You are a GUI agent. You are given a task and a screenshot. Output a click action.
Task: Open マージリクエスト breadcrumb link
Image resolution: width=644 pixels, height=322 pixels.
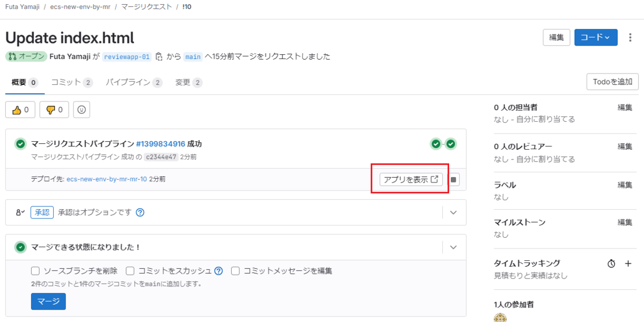click(x=147, y=7)
